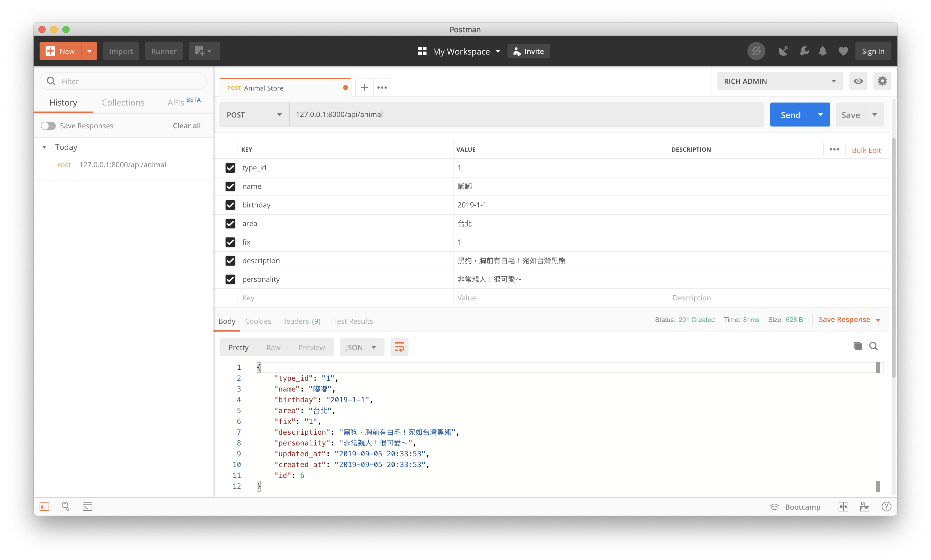Uncheck the area parameter checkbox

(x=230, y=223)
